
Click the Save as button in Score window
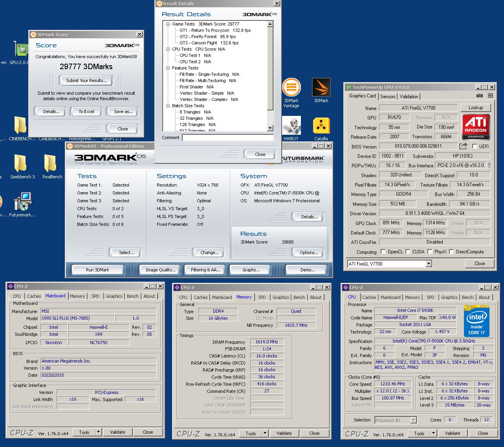[123, 112]
